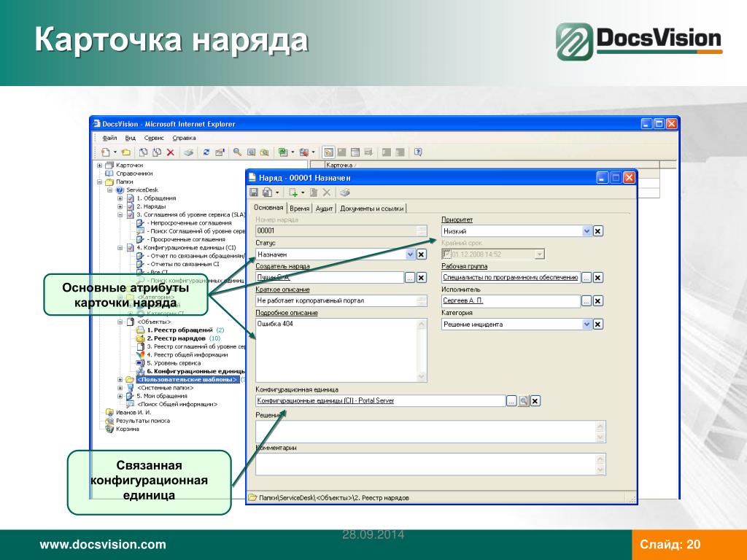Switch to the Время tab

(299, 208)
